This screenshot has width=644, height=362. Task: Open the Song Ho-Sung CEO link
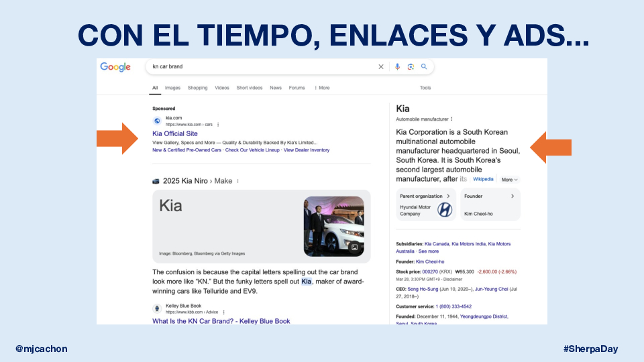coord(423,289)
